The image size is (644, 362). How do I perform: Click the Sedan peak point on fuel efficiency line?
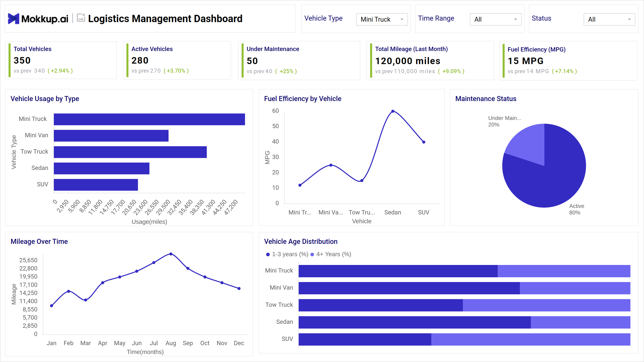393,111
